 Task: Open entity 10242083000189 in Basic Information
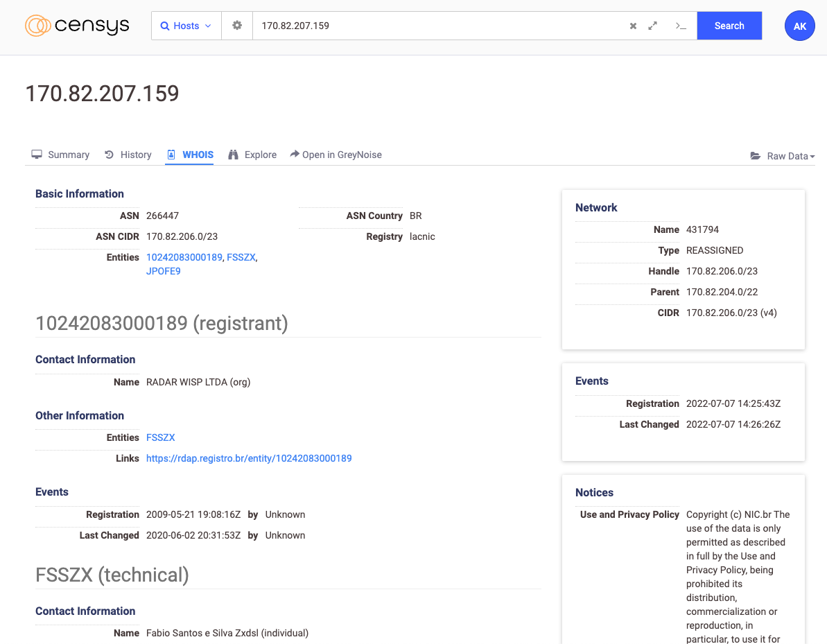184,257
